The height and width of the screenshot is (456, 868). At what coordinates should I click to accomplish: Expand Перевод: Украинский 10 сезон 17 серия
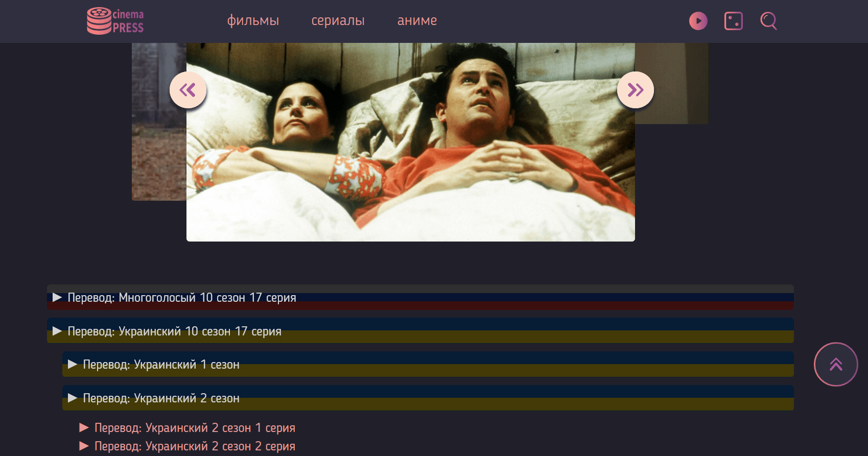pos(420,331)
